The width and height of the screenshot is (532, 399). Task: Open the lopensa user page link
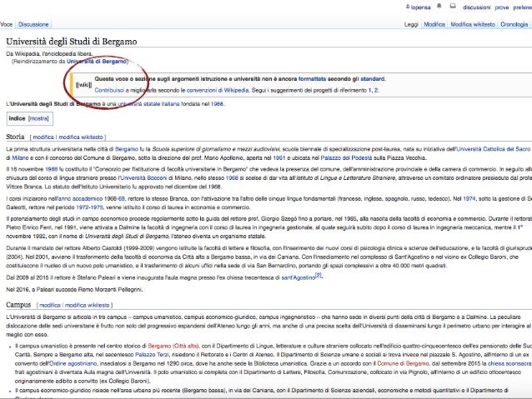click(420, 7)
